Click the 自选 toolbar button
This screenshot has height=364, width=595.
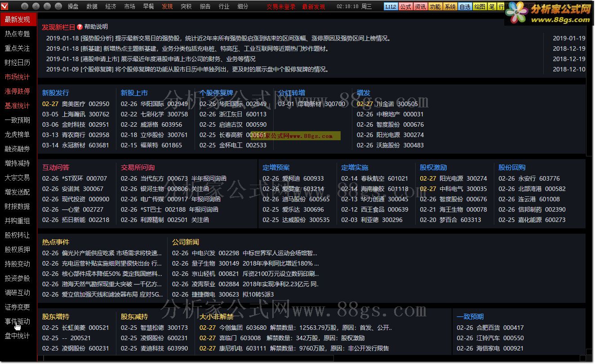click(465, 7)
